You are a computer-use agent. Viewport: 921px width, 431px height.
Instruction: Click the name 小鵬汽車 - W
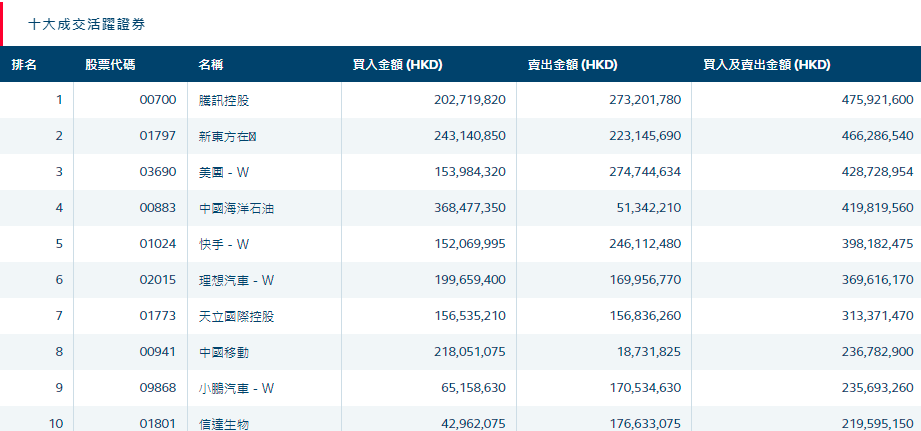tap(237, 388)
